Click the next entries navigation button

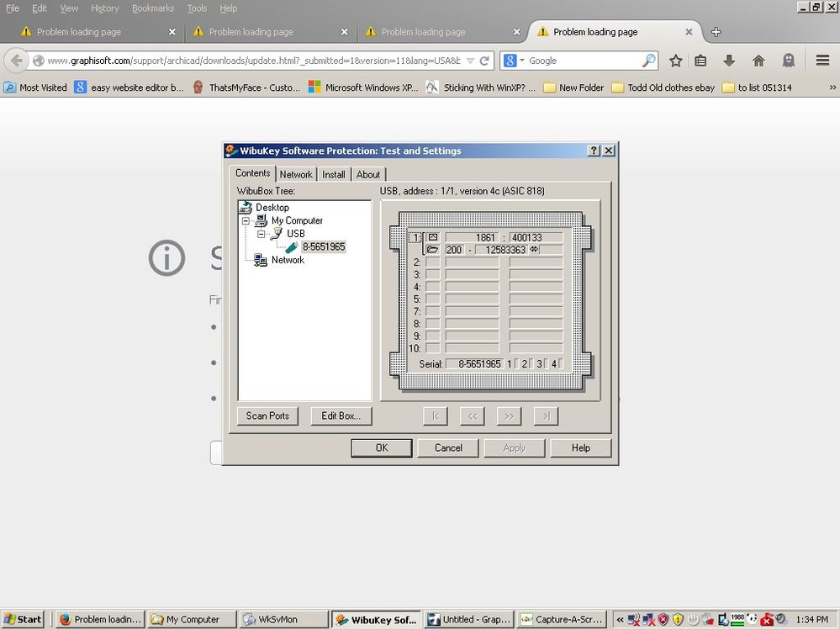509,416
